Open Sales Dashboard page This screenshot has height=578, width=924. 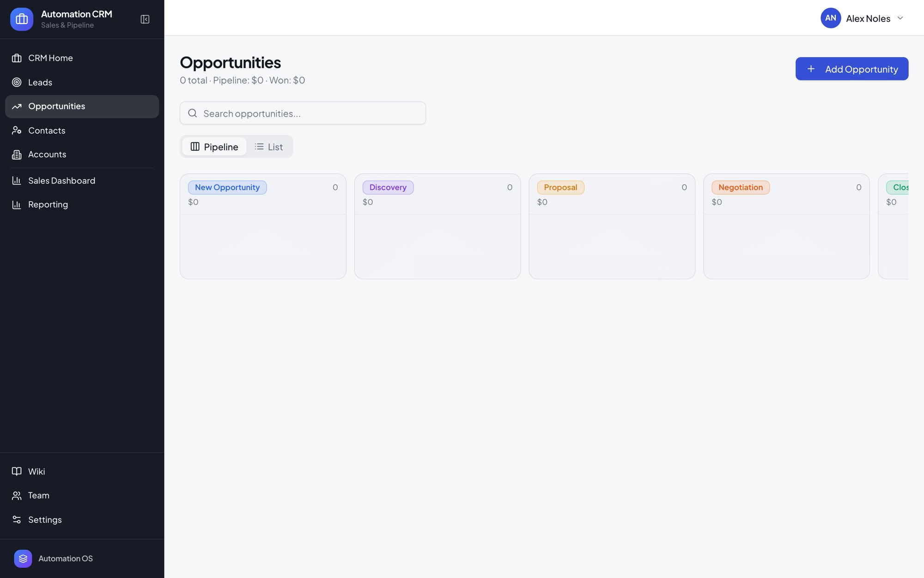click(82, 180)
